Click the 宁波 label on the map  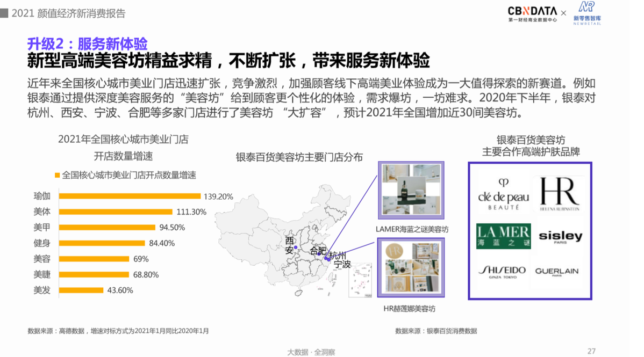342,264
